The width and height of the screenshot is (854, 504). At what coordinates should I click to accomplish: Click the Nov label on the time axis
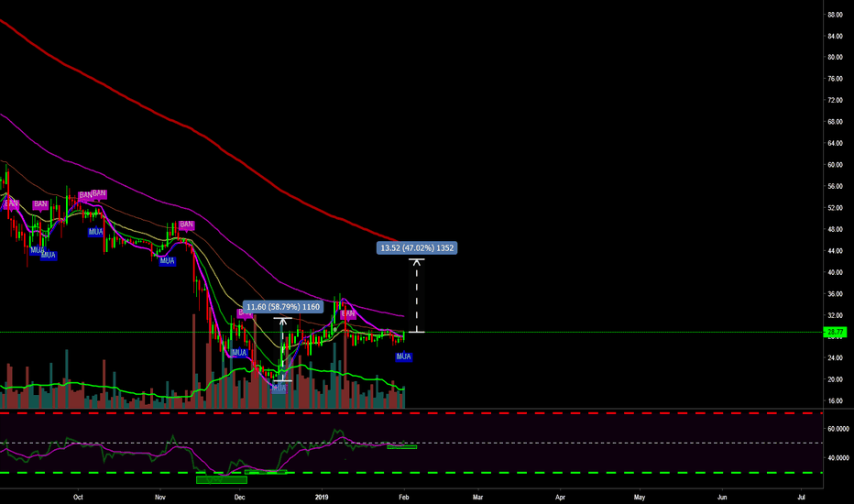[x=159, y=497]
